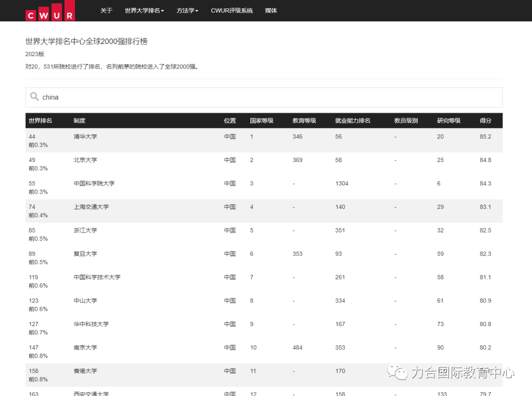Click world rank 49 cell

32,160
